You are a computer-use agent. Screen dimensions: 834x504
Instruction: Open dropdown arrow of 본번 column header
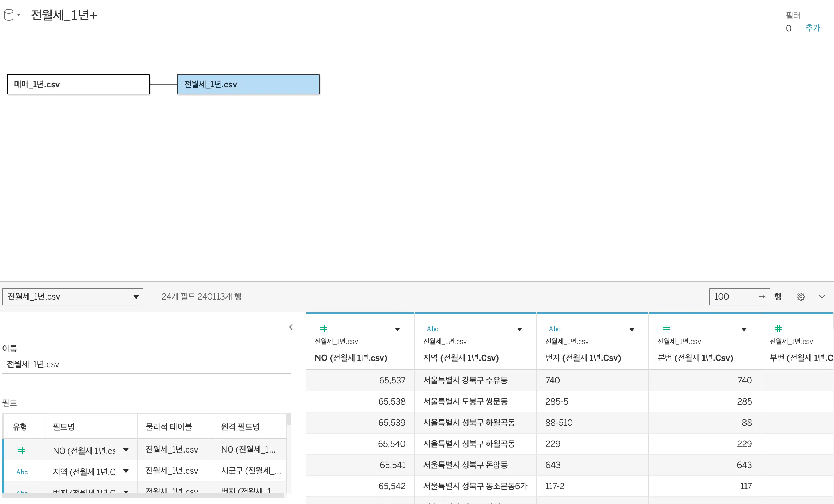tap(744, 329)
